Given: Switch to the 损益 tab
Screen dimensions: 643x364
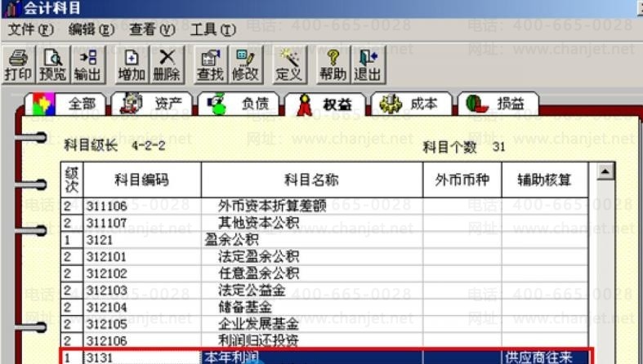Looking at the screenshot, I should [x=498, y=104].
